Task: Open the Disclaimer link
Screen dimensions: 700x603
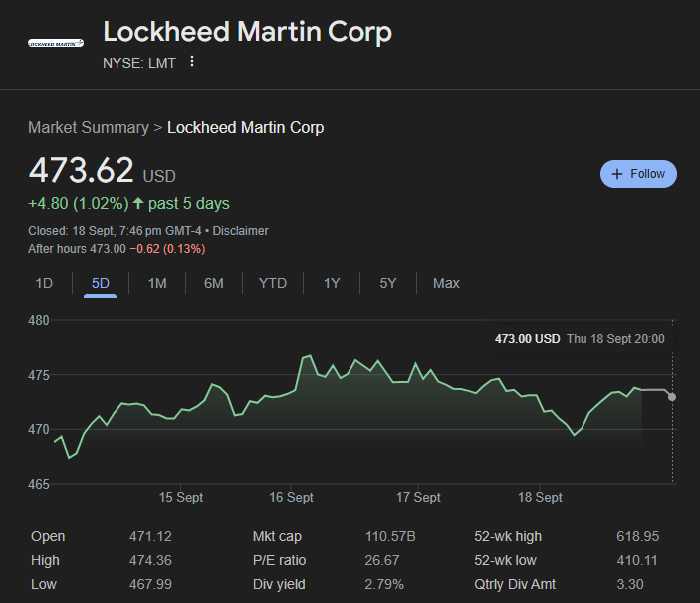Action: tap(240, 231)
